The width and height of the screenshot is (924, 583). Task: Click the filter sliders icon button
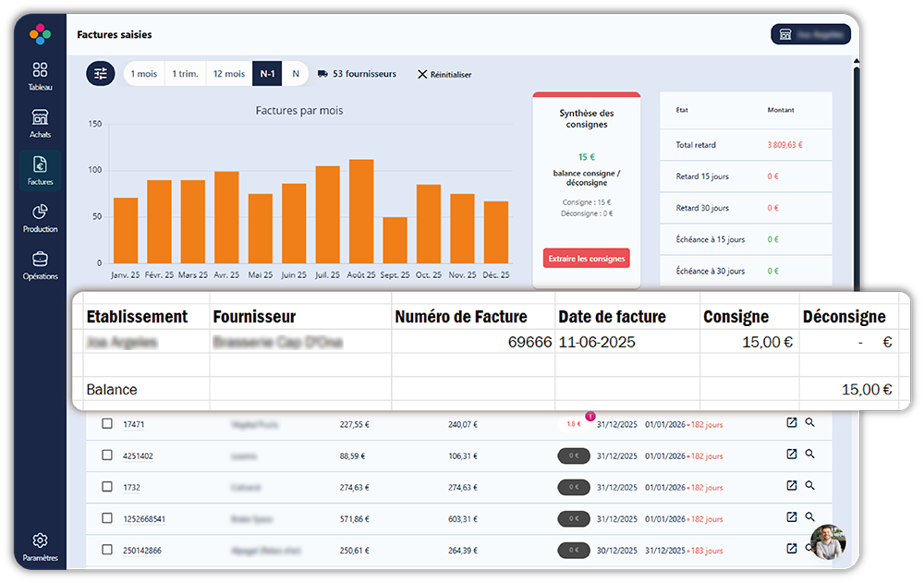[101, 74]
